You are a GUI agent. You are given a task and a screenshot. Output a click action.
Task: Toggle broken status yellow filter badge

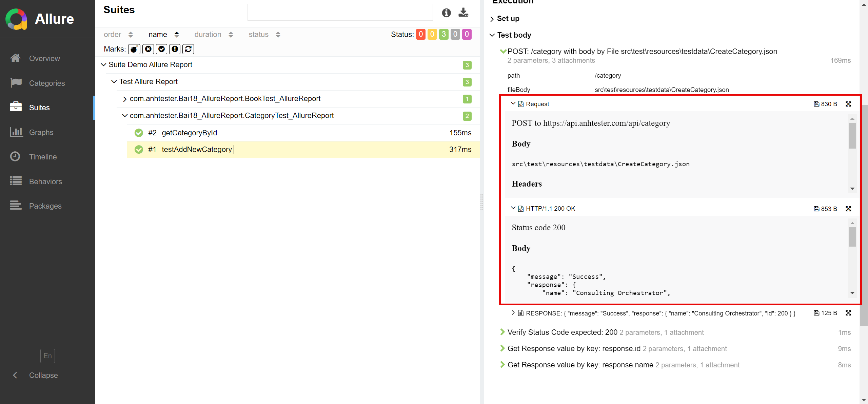[x=432, y=34]
